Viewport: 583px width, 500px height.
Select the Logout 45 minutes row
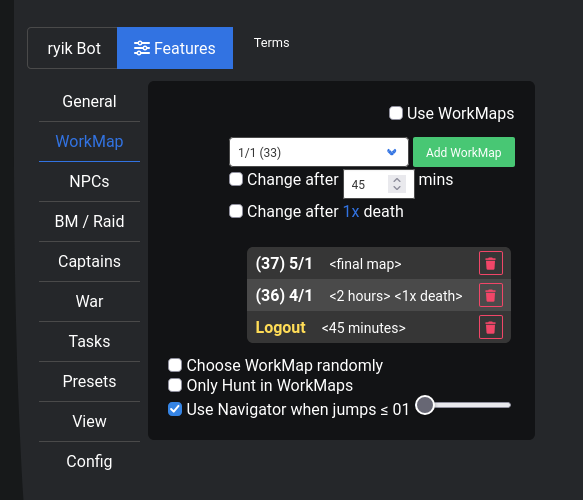[379, 327]
